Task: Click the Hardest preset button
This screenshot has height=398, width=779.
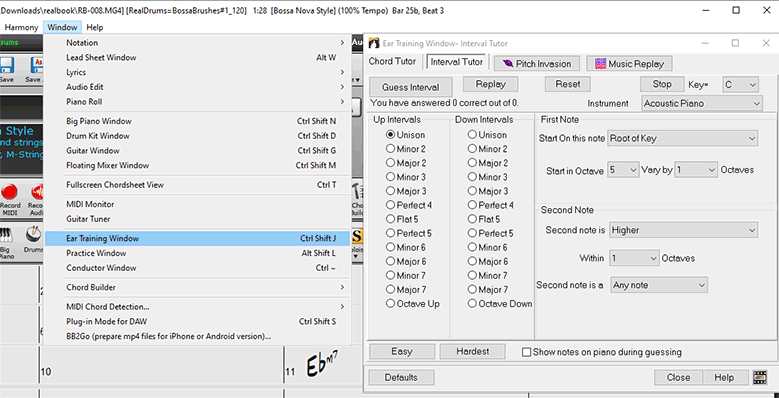Action: pyautogui.click(x=472, y=351)
